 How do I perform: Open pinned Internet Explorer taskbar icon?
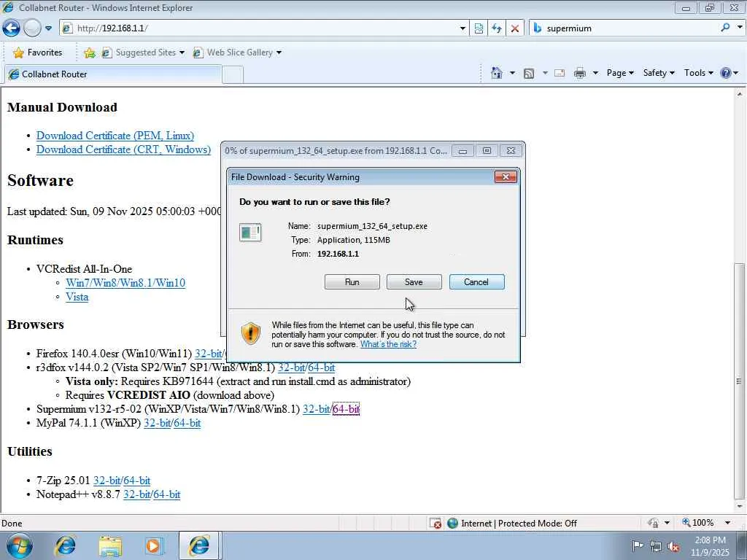[65, 545]
